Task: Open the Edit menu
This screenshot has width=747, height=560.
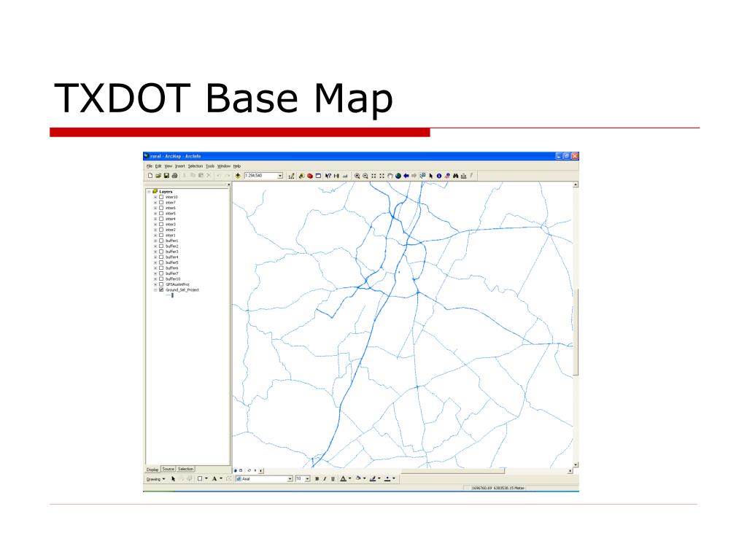Action: 158,166
